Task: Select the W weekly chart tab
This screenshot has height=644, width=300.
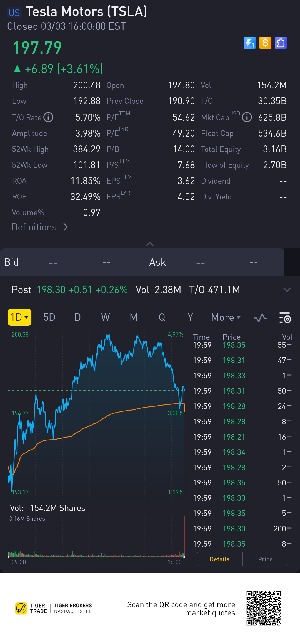Action: [x=105, y=317]
